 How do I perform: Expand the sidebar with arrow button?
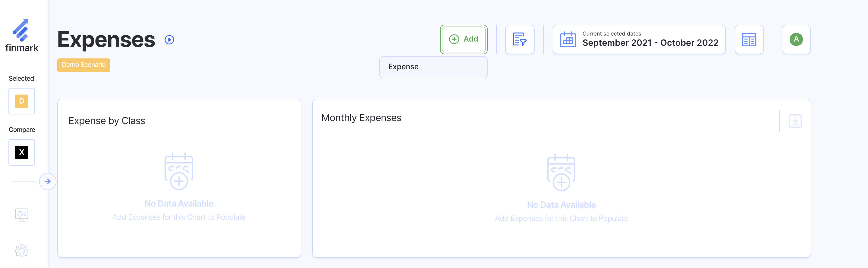[x=48, y=182]
